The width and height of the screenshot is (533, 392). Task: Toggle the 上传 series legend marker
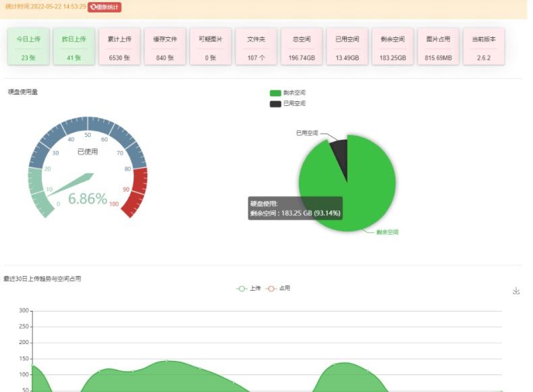[242, 289]
